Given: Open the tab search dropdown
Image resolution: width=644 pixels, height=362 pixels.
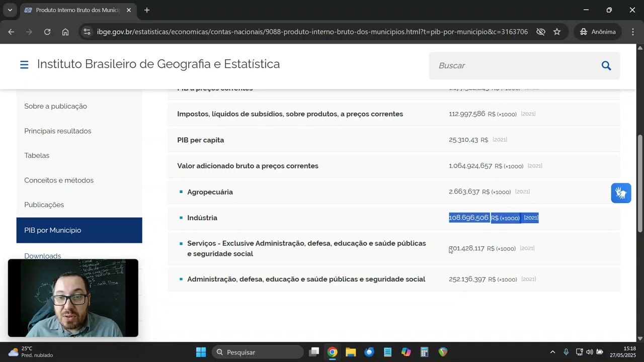Looking at the screenshot, I should (10, 10).
